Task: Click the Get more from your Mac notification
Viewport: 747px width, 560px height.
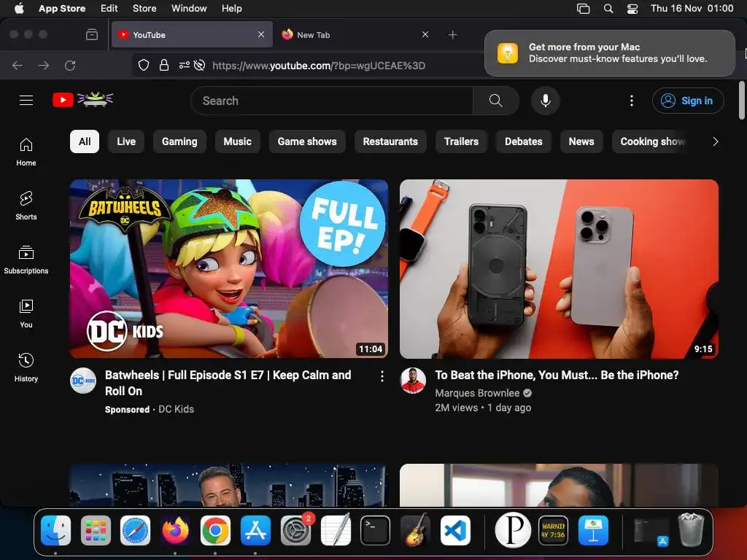Action: click(610, 52)
